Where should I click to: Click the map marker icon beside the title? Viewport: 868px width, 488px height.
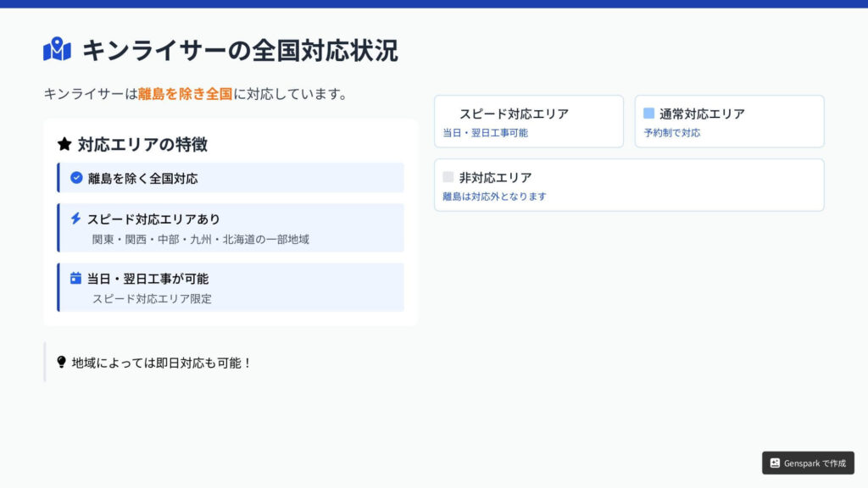pos(57,49)
